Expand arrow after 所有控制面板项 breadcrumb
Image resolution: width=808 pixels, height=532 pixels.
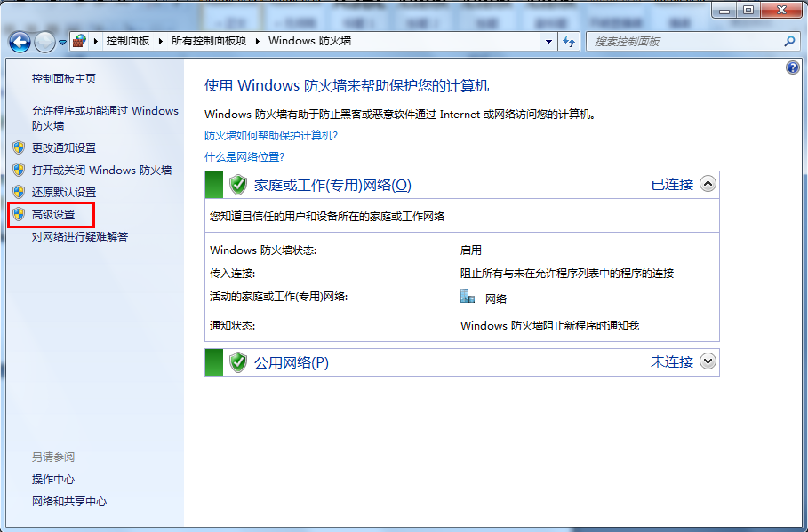258,41
